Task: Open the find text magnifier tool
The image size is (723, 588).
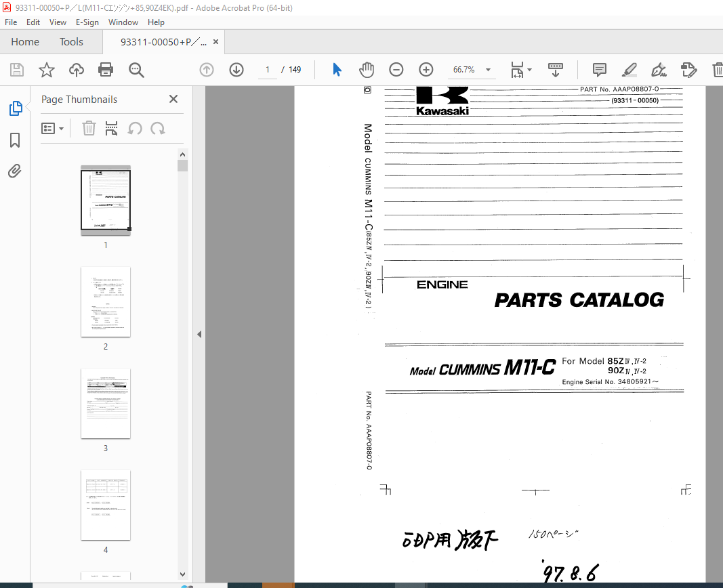Action: (x=136, y=70)
